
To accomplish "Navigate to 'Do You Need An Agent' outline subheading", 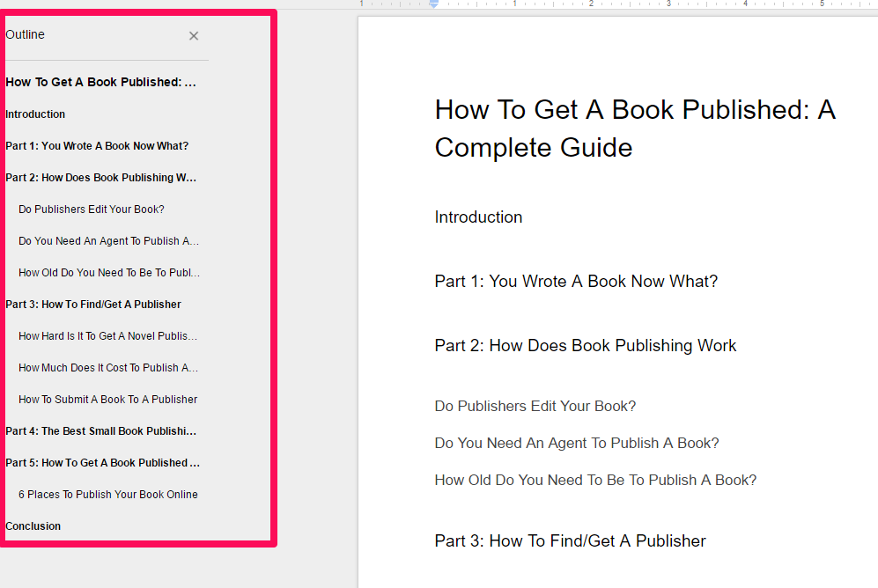I will coord(108,241).
